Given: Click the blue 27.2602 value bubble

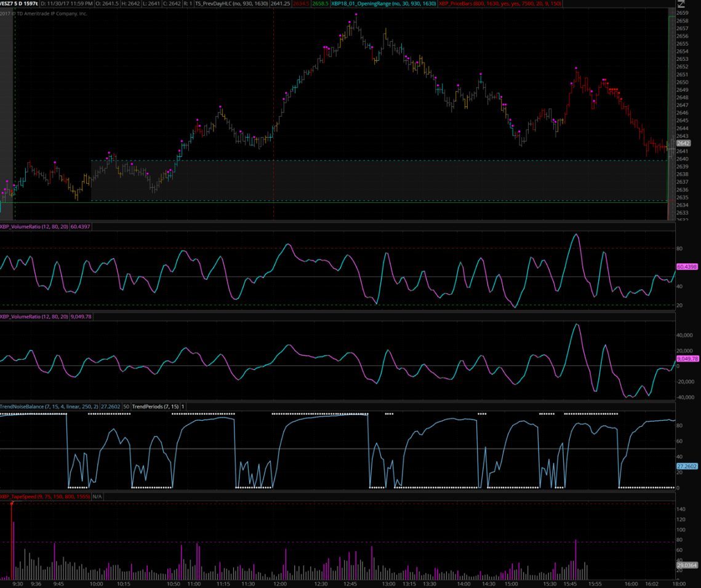Looking at the screenshot, I should 687,467.
